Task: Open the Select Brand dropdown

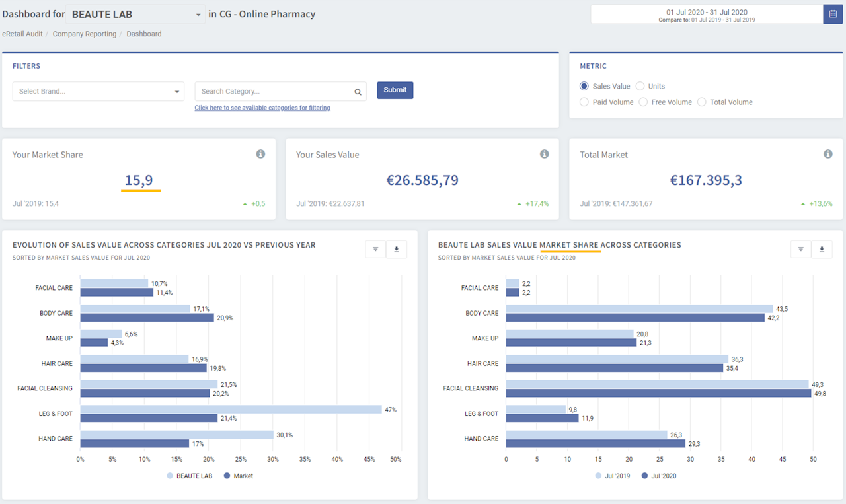Action: [98, 92]
